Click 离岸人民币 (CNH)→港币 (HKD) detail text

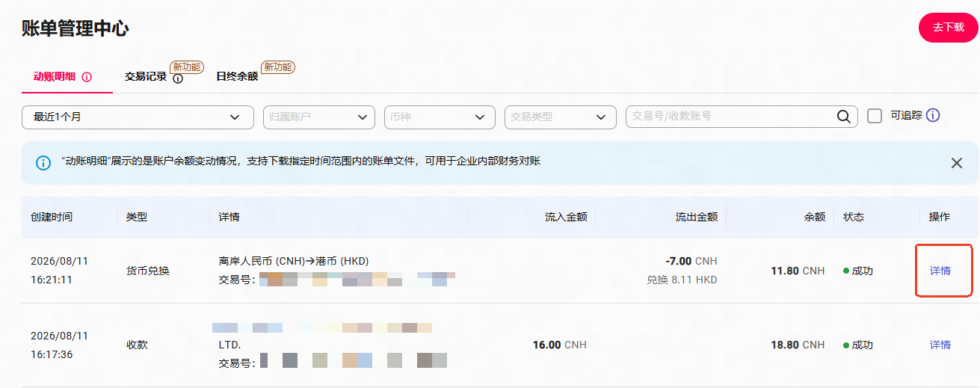(294, 261)
